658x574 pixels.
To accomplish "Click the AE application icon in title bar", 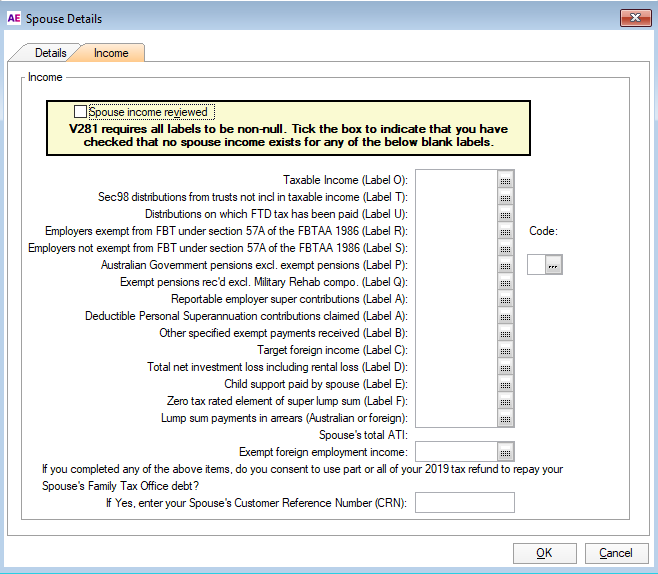I will [x=13, y=18].
